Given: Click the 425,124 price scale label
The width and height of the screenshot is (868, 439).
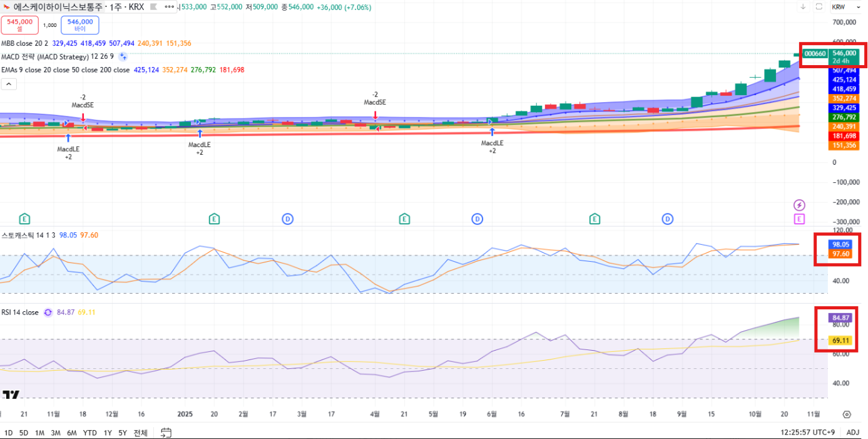Looking at the screenshot, I should [x=844, y=80].
